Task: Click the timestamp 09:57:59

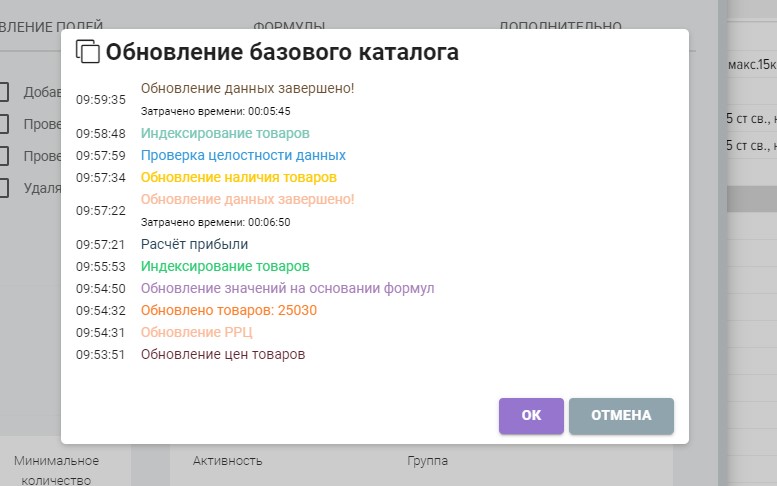Action: click(x=101, y=156)
